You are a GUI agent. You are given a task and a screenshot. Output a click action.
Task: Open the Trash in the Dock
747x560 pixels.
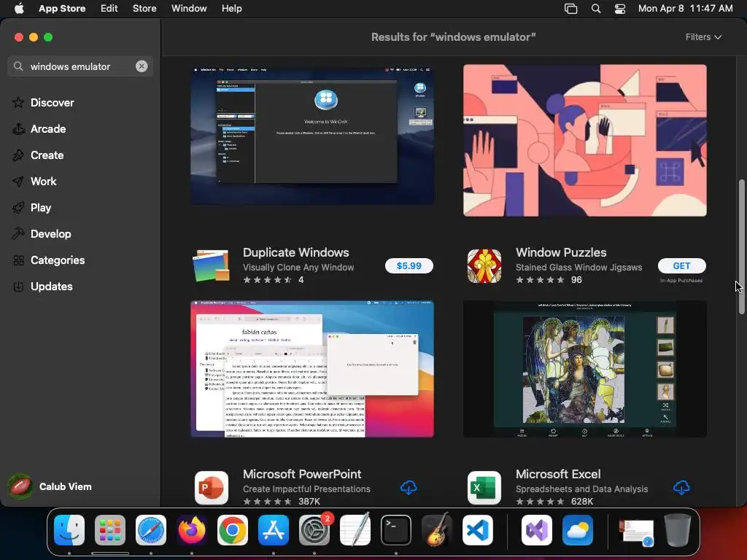(678, 530)
